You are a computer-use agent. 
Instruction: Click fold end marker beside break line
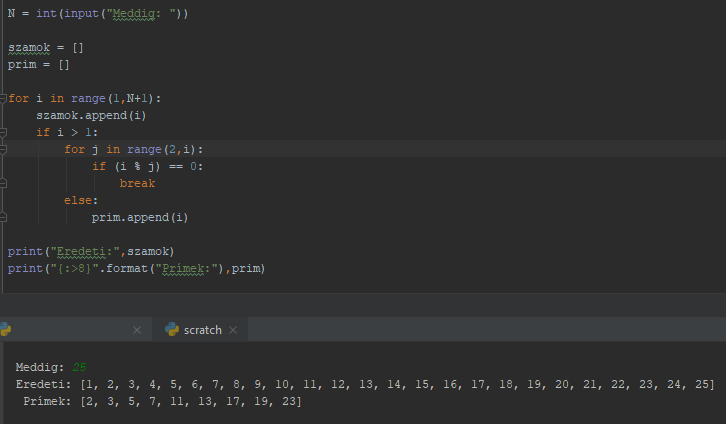[4, 184]
